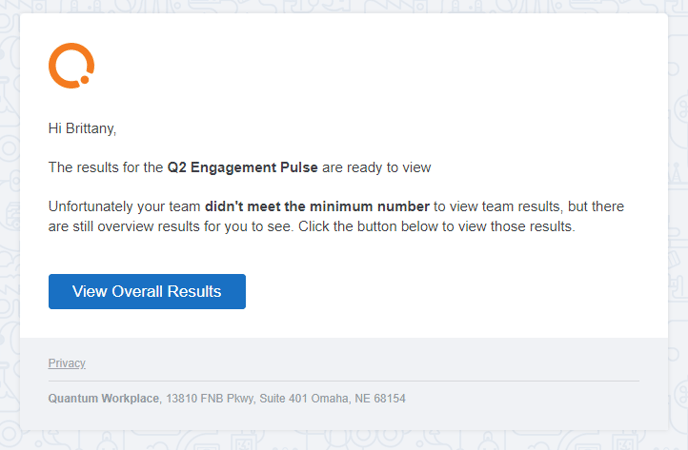The height and width of the screenshot is (450, 688).
Task: Click bold "didn't meet the minimum number" text
Action: point(317,206)
